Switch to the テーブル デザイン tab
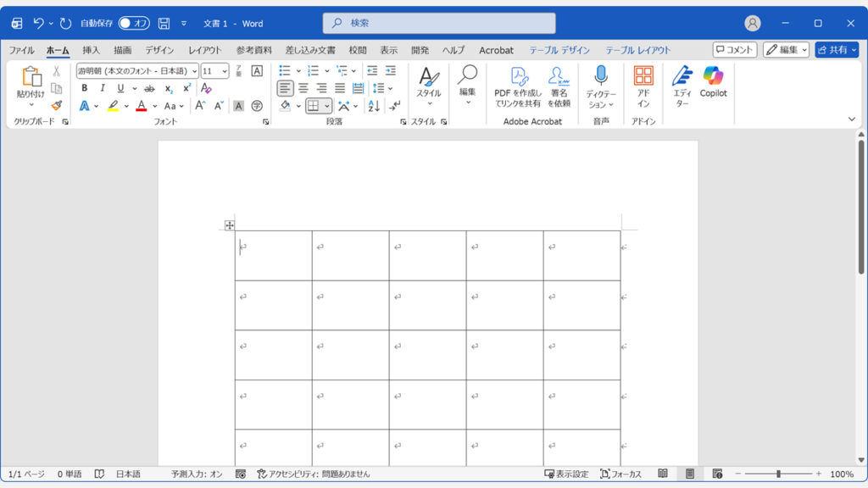The image size is (868, 488). (561, 50)
